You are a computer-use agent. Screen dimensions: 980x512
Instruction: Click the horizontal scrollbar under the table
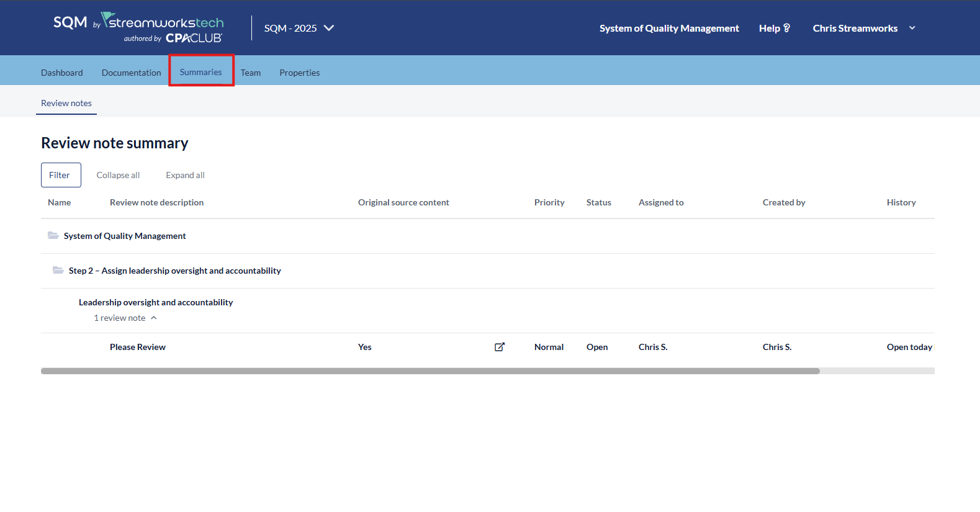click(x=429, y=371)
